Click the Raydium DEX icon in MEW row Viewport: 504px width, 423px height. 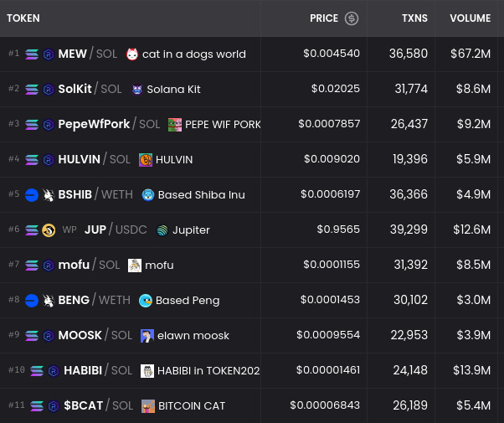[x=49, y=54]
